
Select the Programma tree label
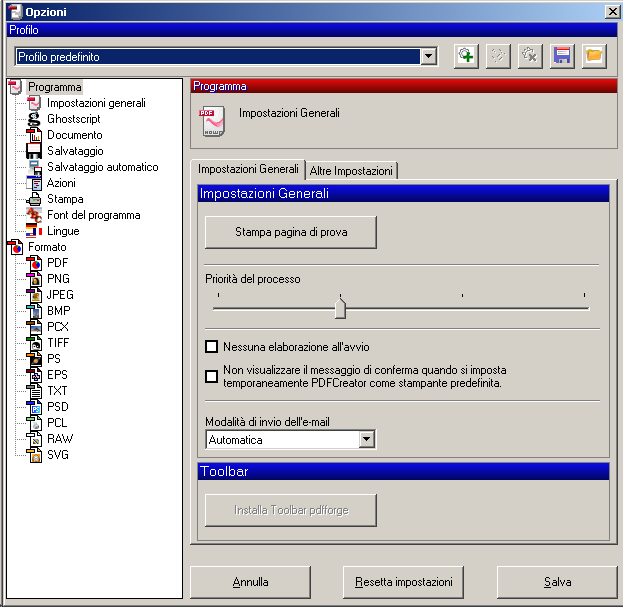[x=55, y=87]
